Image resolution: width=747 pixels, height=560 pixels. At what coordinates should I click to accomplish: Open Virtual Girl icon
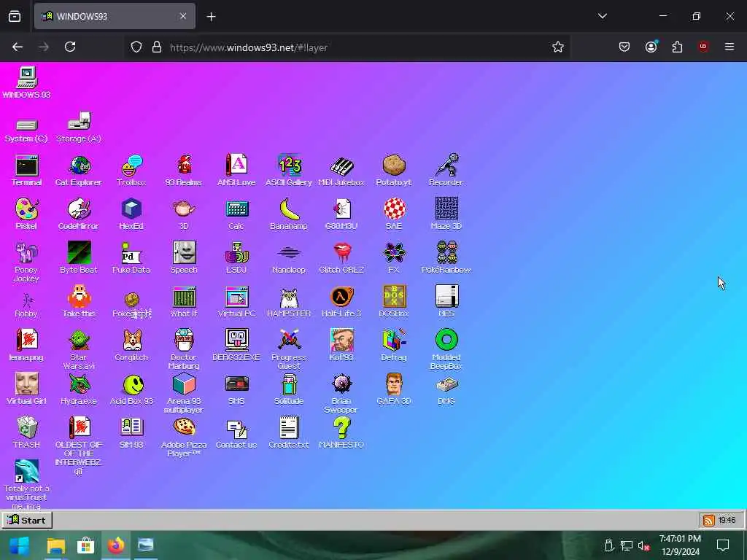click(x=27, y=384)
